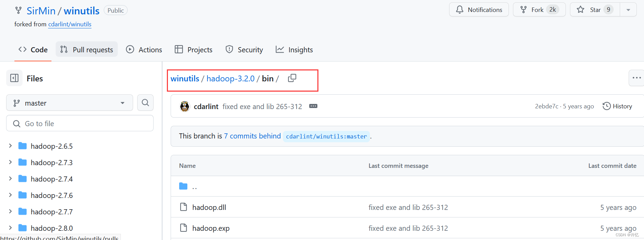
Task: View commit History
Action: 617,106
